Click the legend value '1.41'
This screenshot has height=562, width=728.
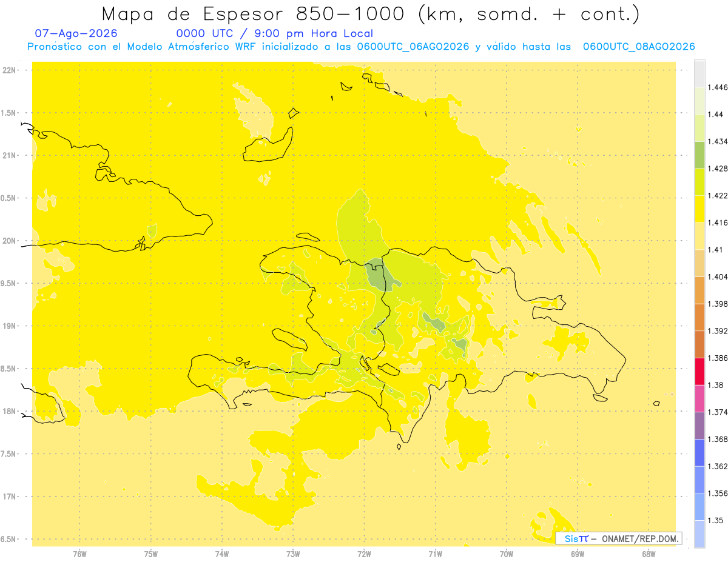click(x=715, y=249)
